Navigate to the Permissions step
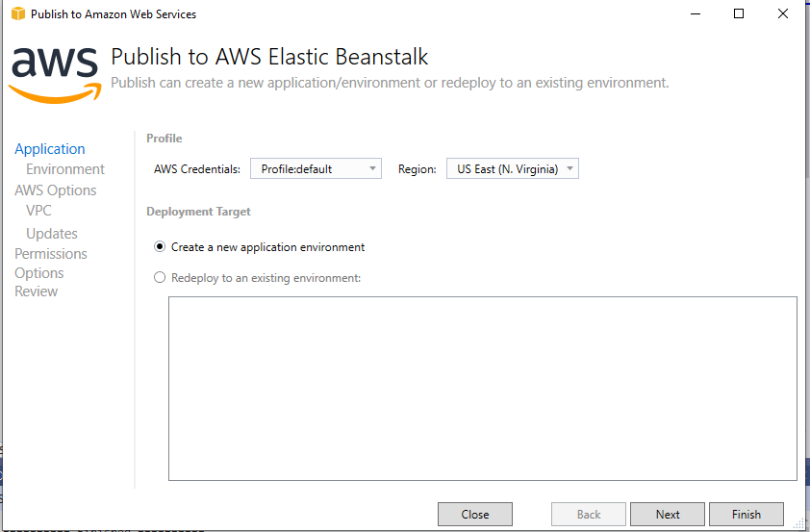This screenshot has width=810, height=532. (x=51, y=254)
